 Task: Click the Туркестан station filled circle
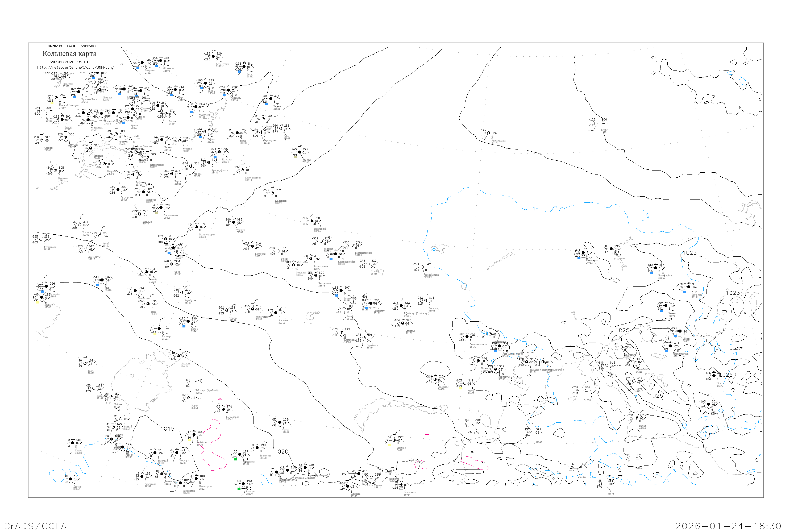pos(257,448)
